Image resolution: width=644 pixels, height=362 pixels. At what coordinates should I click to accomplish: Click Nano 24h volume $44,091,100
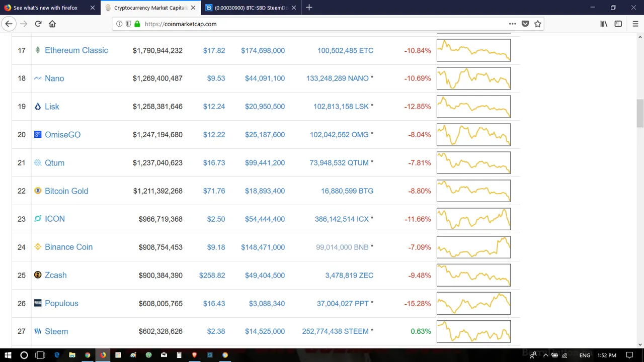click(265, 78)
